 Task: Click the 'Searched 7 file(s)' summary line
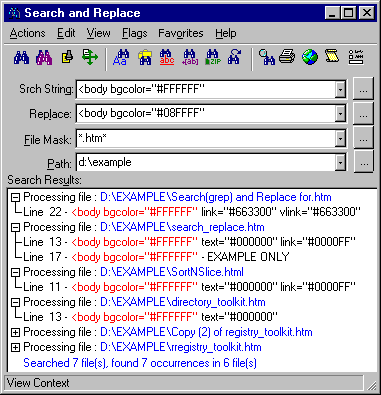tap(140, 363)
